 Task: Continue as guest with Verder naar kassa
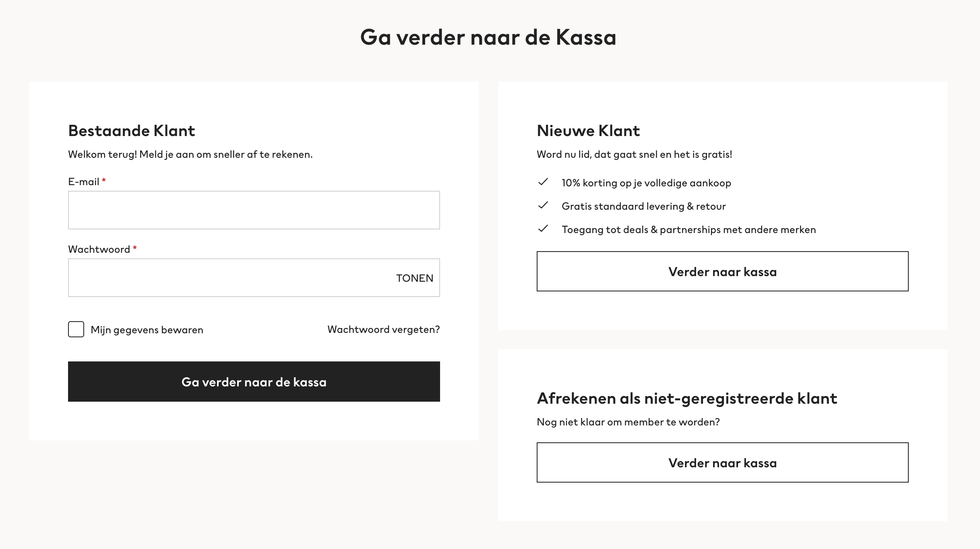tap(723, 462)
